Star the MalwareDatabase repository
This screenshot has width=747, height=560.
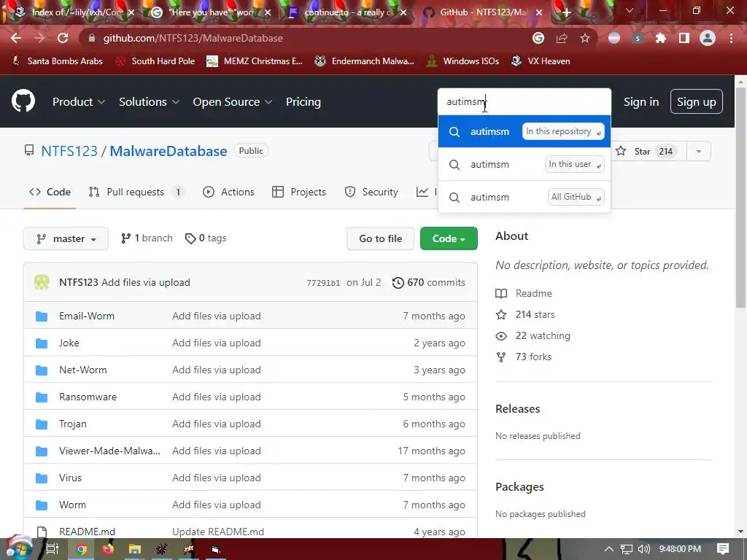coord(646,152)
